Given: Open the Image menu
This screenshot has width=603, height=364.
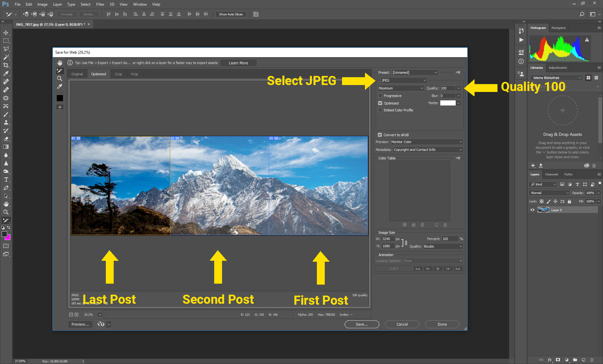Looking at the screenshot, I should (42, 4).
